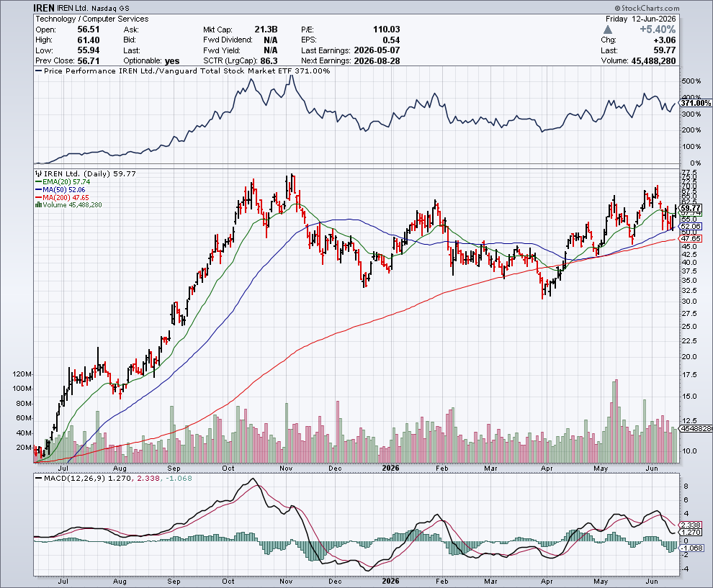This screenshot has height=588, width=713.
Task: Click the +5.40% percent change
Action: coord(658,30)
